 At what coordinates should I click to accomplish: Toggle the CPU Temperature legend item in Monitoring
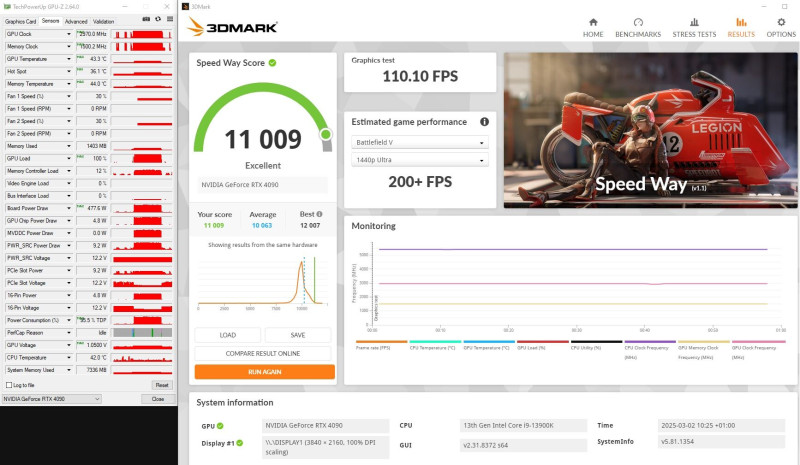pyautogui.click(x=435, y=345)
